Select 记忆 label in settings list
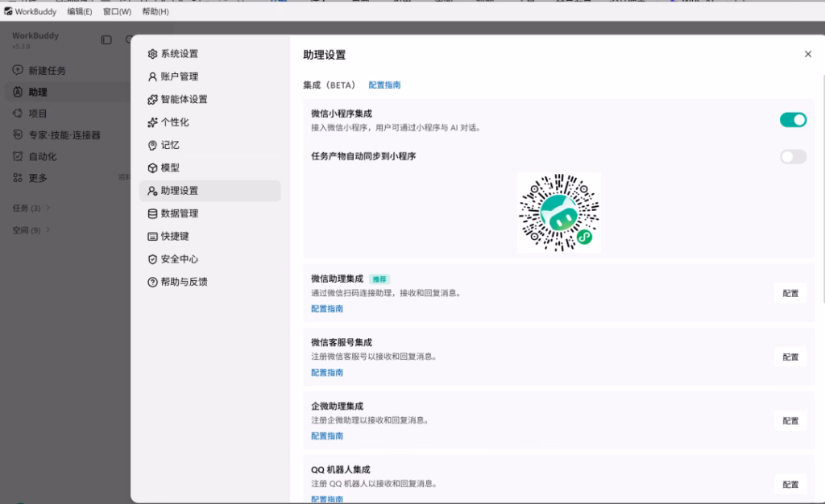The height and width of the screenshot is (504, 825). [170, 145]
